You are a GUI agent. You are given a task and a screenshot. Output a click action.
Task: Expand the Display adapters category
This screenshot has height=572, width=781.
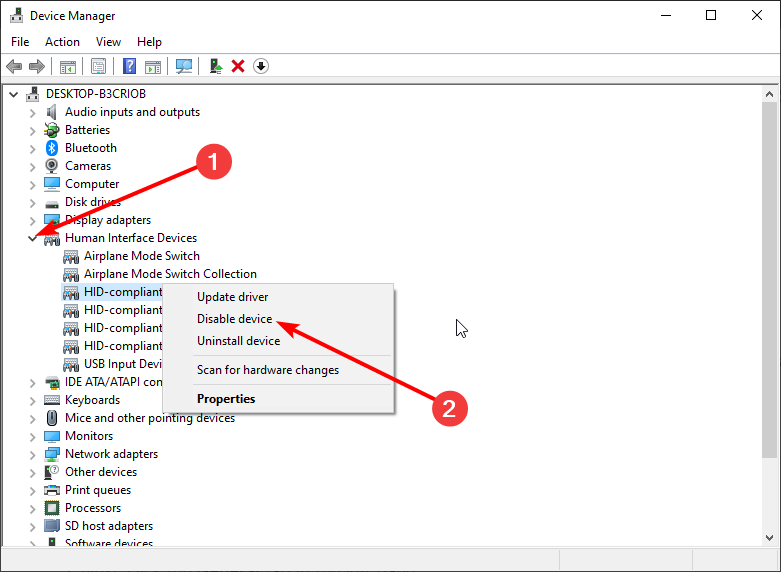coord(32,221)
